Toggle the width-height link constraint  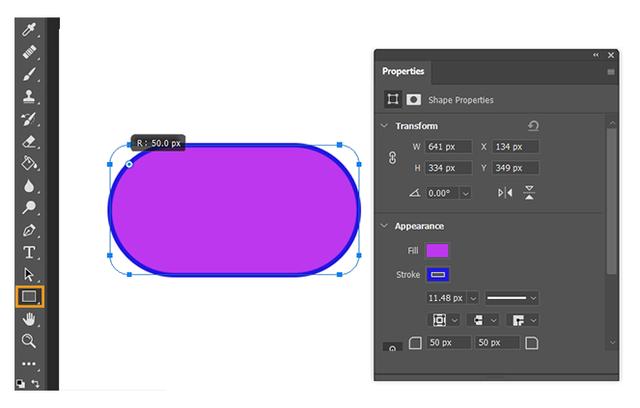click(392, 157)
